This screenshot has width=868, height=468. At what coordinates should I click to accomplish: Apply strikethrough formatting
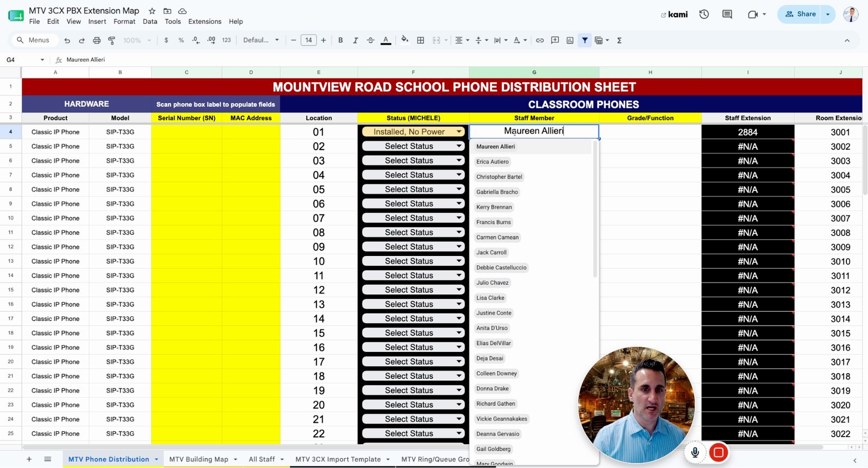[371, 40]
